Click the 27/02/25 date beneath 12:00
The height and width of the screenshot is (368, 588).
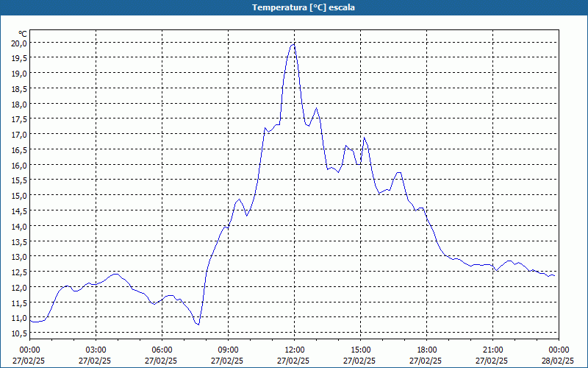tap(293, 361)
